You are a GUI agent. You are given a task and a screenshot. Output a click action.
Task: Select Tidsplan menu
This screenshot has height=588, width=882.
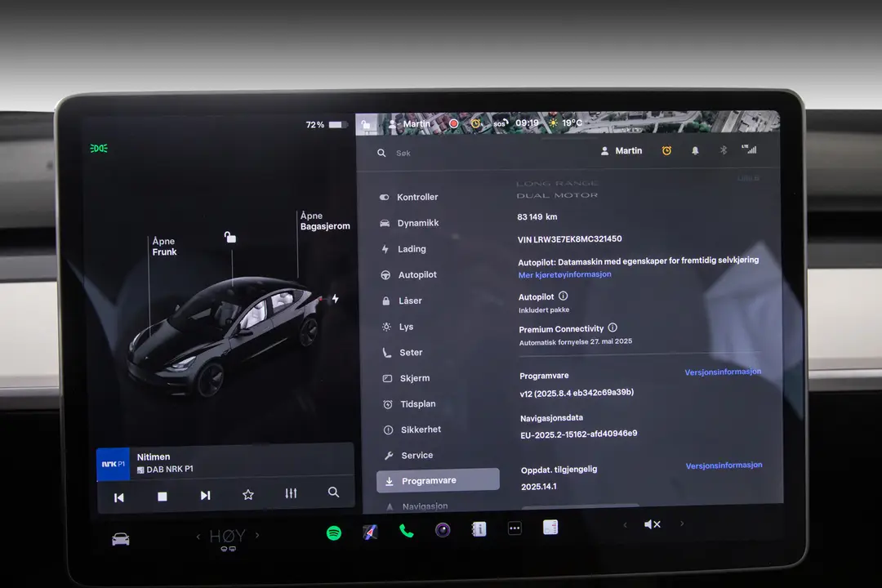409,404
